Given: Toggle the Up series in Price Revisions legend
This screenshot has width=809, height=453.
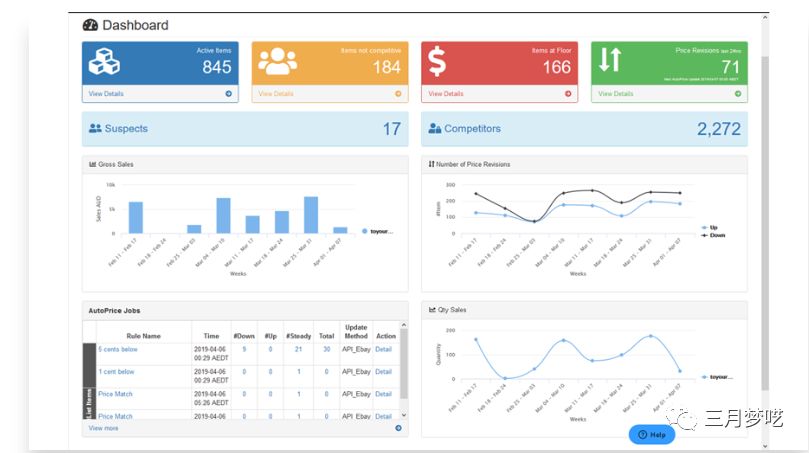Looking at the screenshot, I should tap(712, 227).
